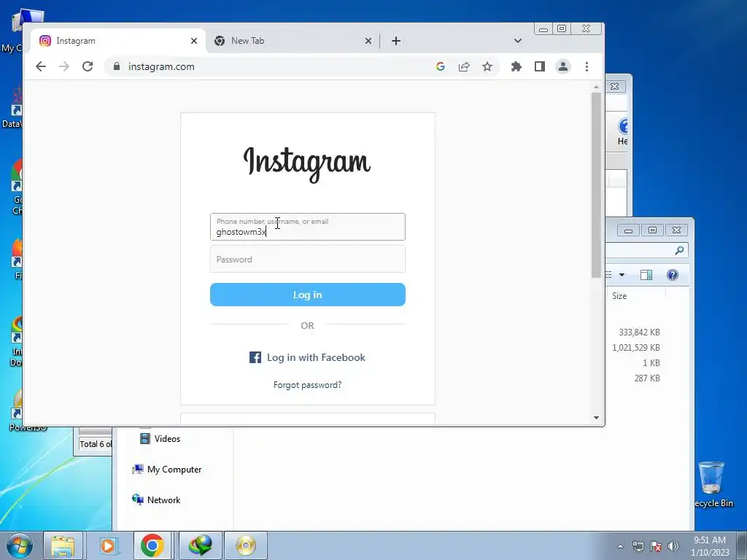Viewport: 747px width, 560px height.
Task: Expand the tab search chevron
Action: (x=518, y=41)
